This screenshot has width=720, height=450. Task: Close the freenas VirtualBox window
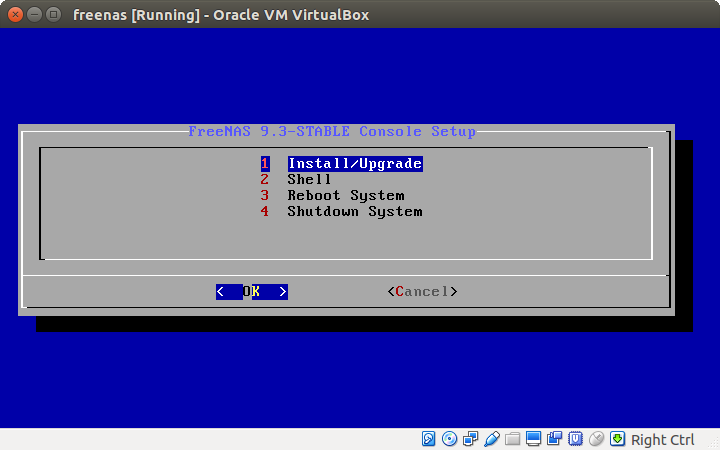pos(15,15)
